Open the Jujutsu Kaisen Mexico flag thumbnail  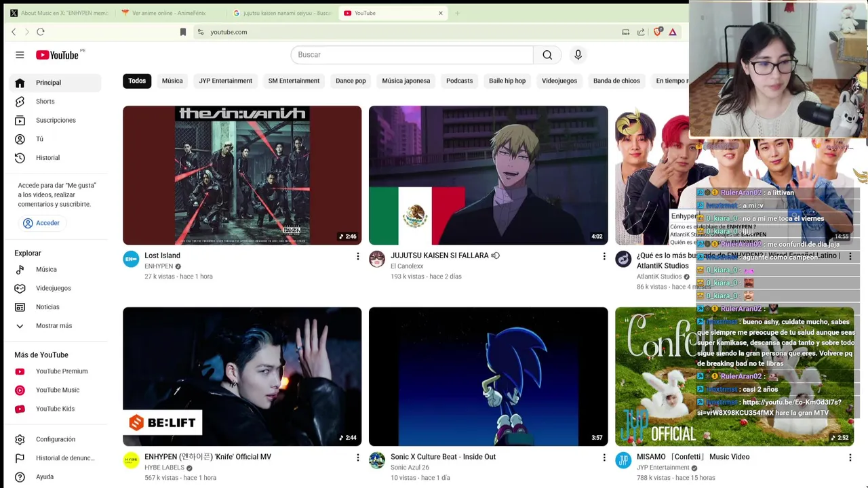tap(488, 175)
